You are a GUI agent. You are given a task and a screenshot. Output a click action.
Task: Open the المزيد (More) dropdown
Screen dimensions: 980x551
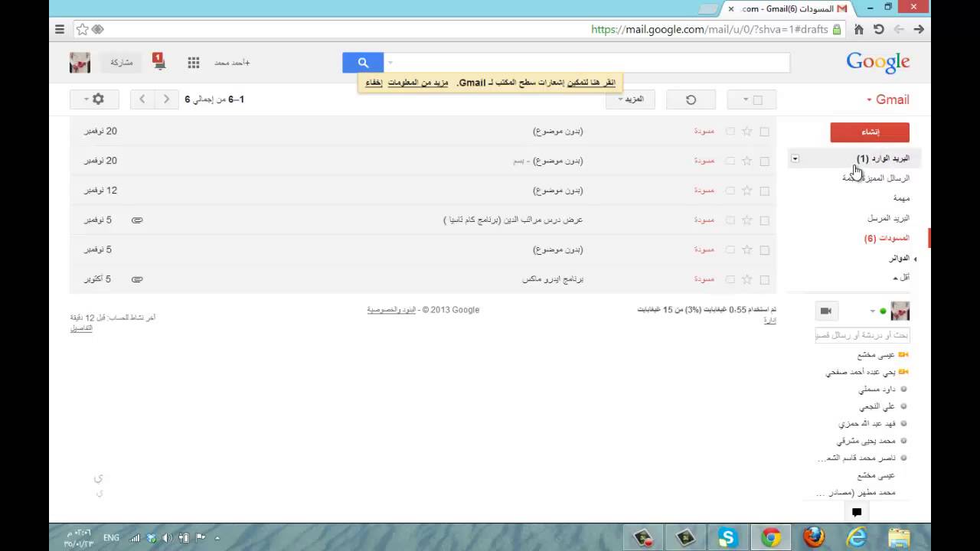pyautogui.click(x=630, y=99)
